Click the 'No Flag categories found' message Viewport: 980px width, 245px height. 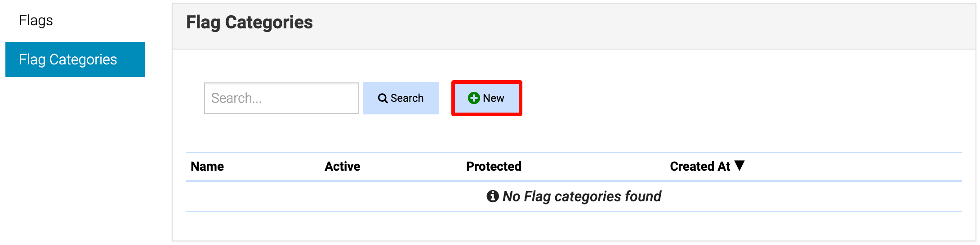(x=582, y=196)
